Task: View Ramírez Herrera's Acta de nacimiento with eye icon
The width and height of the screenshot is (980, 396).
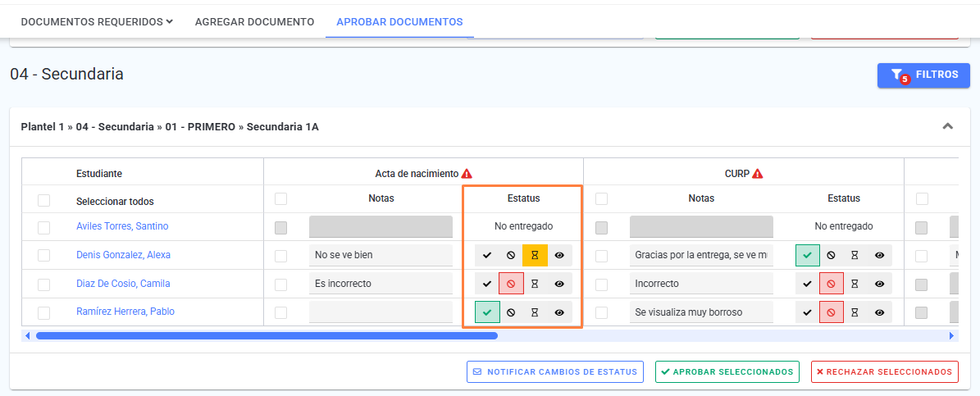Action: click(559, 312)
